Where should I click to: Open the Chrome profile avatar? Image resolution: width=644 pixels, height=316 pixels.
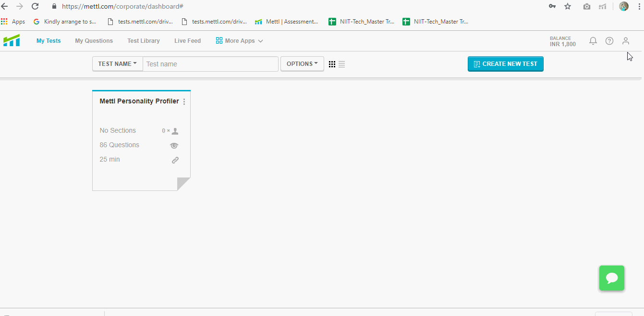coord(624,6)
